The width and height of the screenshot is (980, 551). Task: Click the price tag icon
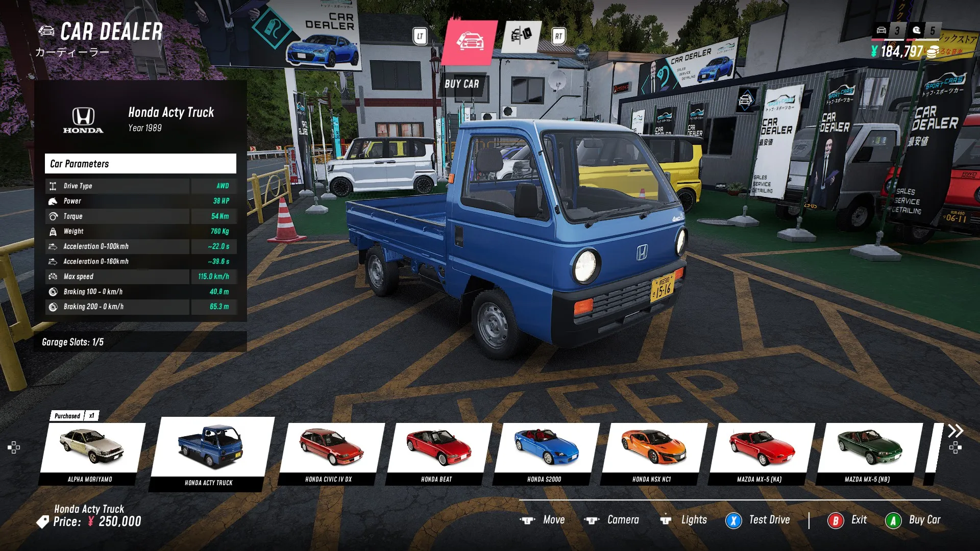(x=43, y=521)
